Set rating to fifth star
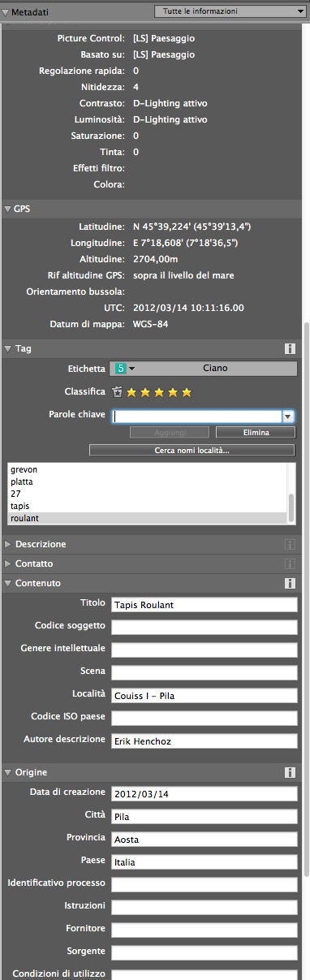The width and height of the screenshot is (310, 980). point(187,392)
